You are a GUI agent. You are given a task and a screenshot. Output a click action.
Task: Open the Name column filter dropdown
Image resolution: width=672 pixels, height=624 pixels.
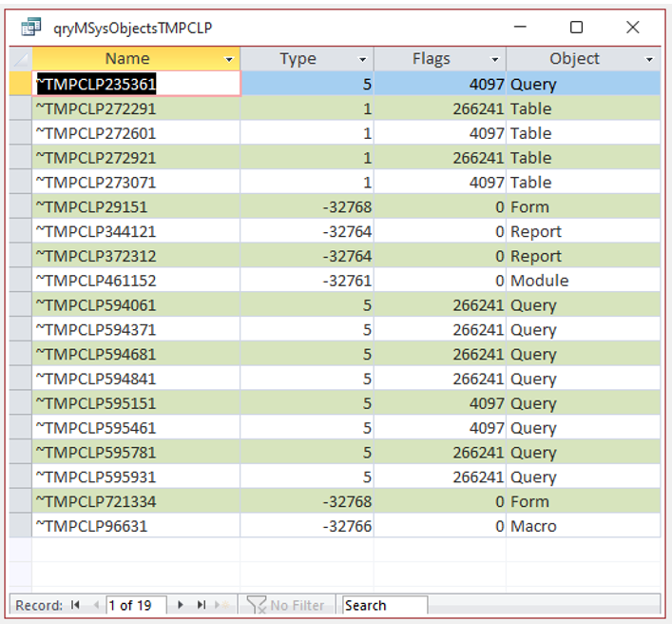coord(229,60)
